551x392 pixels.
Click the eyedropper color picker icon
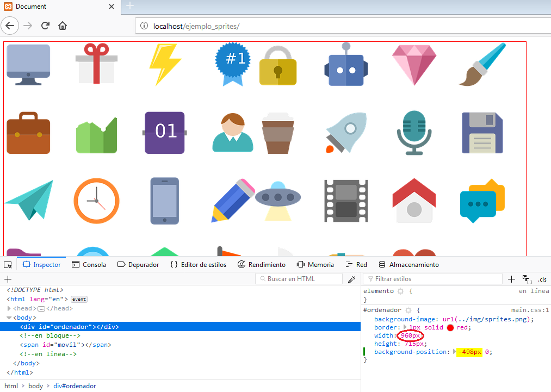point(352,279)
